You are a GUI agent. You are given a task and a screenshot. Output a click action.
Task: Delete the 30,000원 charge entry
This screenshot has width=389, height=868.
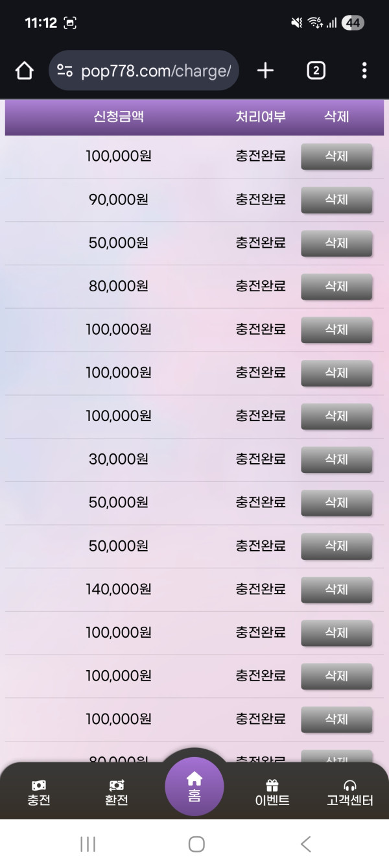coord(336,459)
